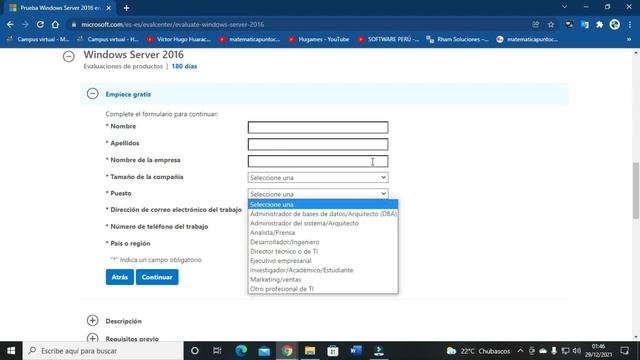Open the Hugames - YouTube bookmark
Screen dimensions: 640x360
coord(319,39)
